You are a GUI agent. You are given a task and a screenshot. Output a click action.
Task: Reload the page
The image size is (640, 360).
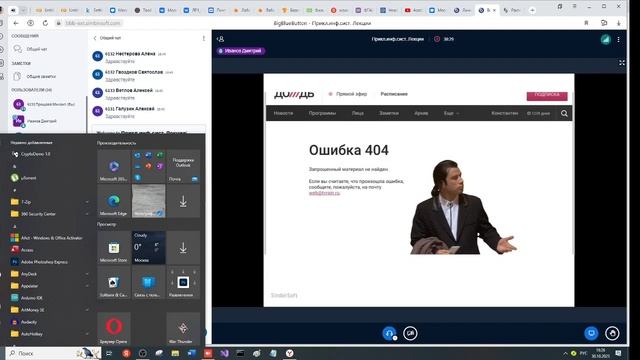[45, 23]
